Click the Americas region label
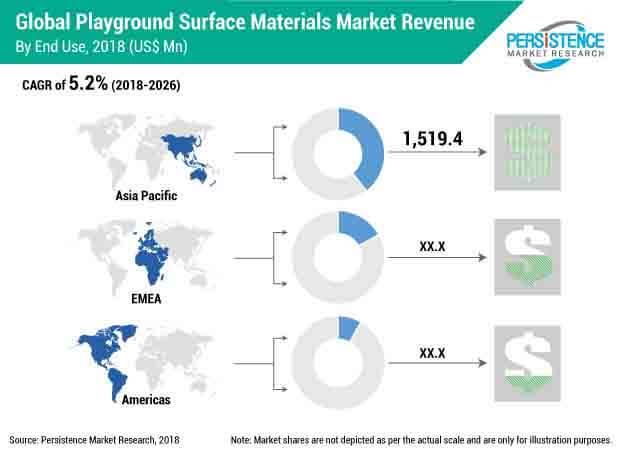 pos(147,399)
